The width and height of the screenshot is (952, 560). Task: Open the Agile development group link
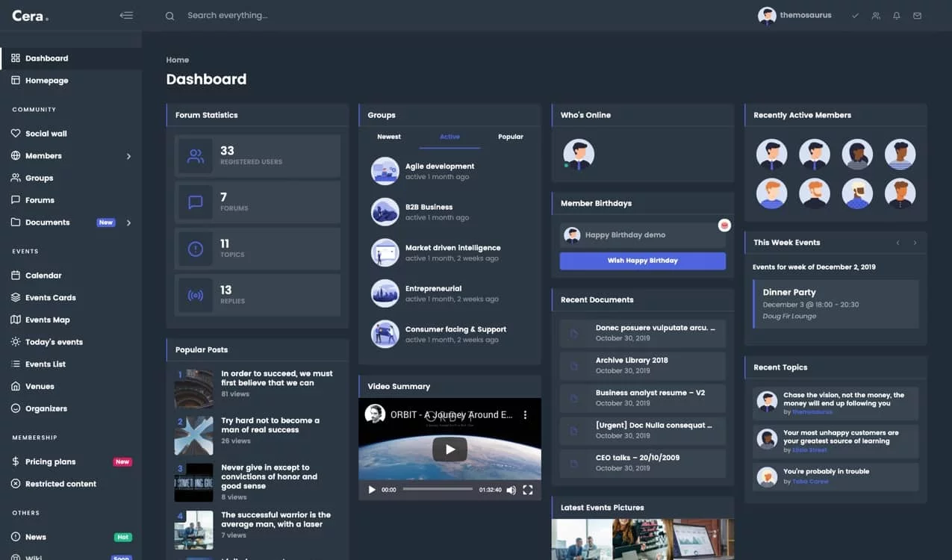tap(439, 167)
